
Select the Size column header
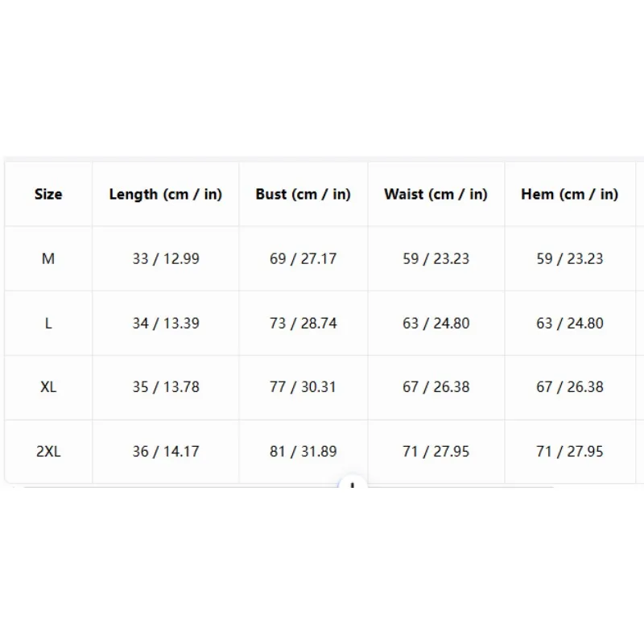coord(48,194)
